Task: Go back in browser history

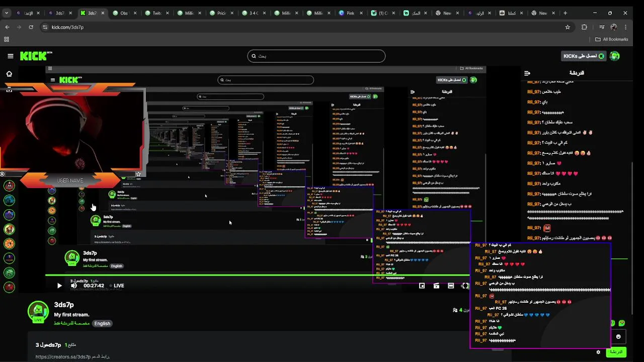Action: (7, 27)
